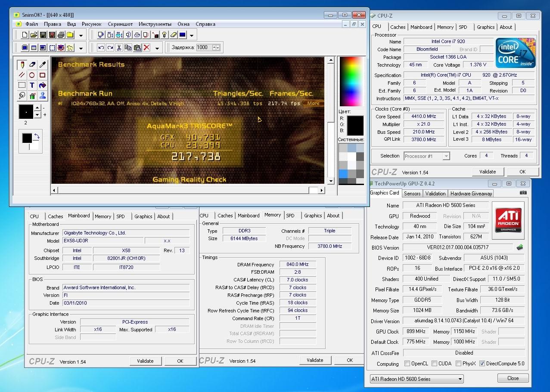Viewport: 550px width, 392px height.
Task: Open Hardware Giveaway tab in GPU-Z
Action: (x=471, y=194)
